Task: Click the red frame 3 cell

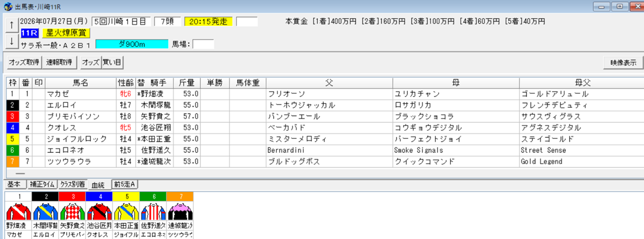Action: tap(13, 117)
